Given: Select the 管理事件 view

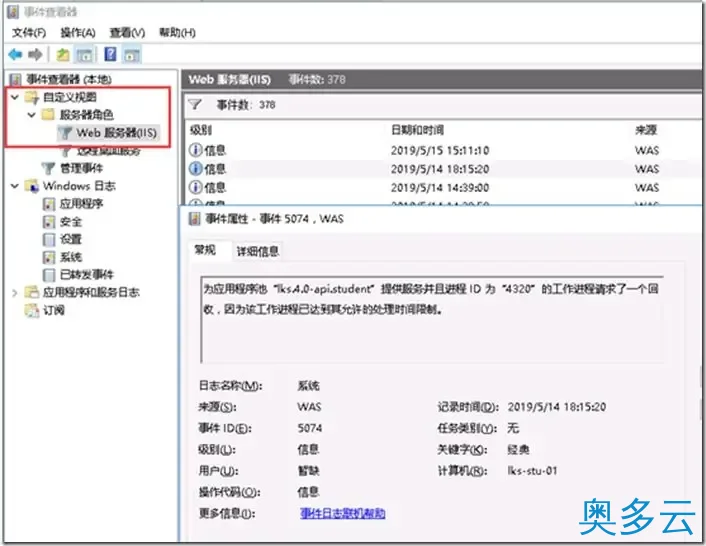Looking at the screenshot, I should click(x=81, y=168).
